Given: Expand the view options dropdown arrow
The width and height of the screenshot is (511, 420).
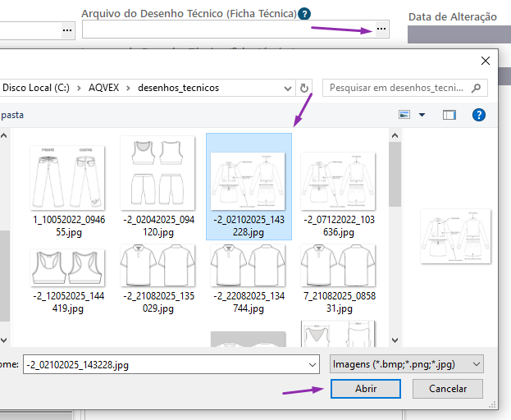Looking at the screenshot, I should 422,116.
